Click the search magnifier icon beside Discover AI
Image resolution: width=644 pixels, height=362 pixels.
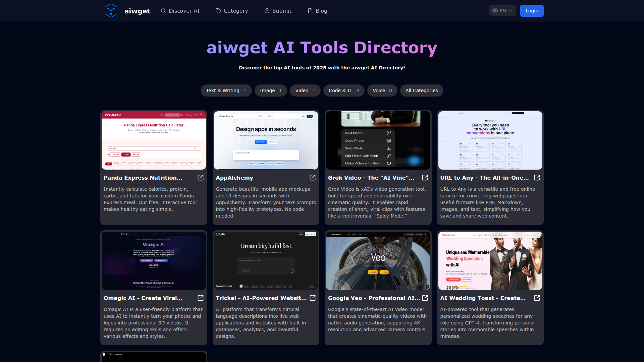(x=163, y=11)
